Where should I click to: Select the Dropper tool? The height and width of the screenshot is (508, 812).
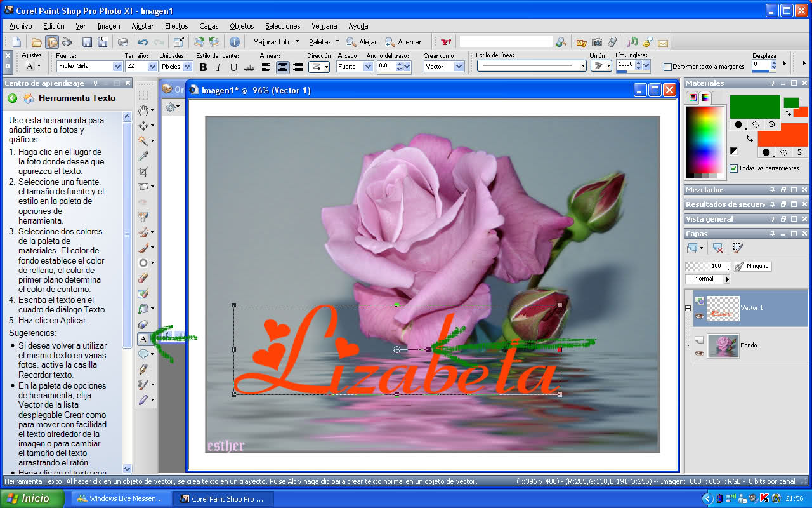(x=144, y=156)
